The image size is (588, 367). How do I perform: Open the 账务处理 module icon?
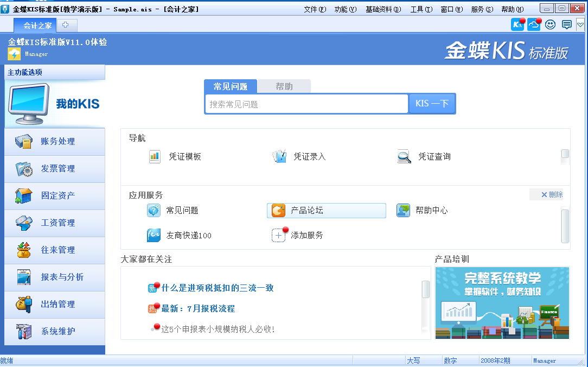coord(24,142)
